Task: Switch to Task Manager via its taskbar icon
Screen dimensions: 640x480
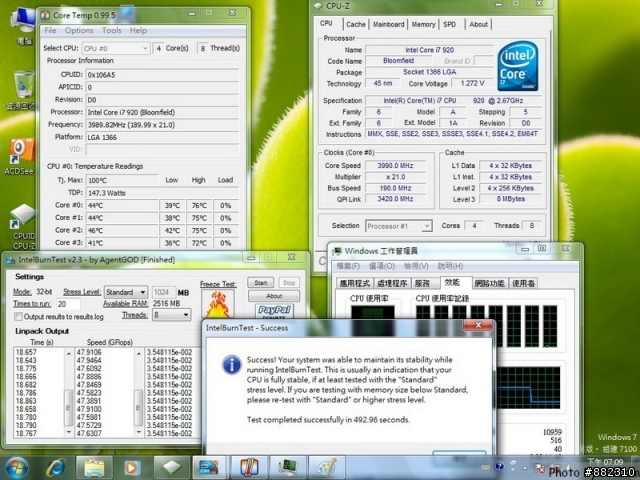Action: (x=287, y=468)
